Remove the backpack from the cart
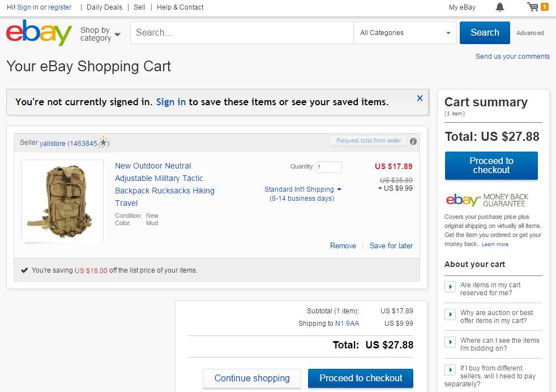556x392 pixels. coord(343,245)
